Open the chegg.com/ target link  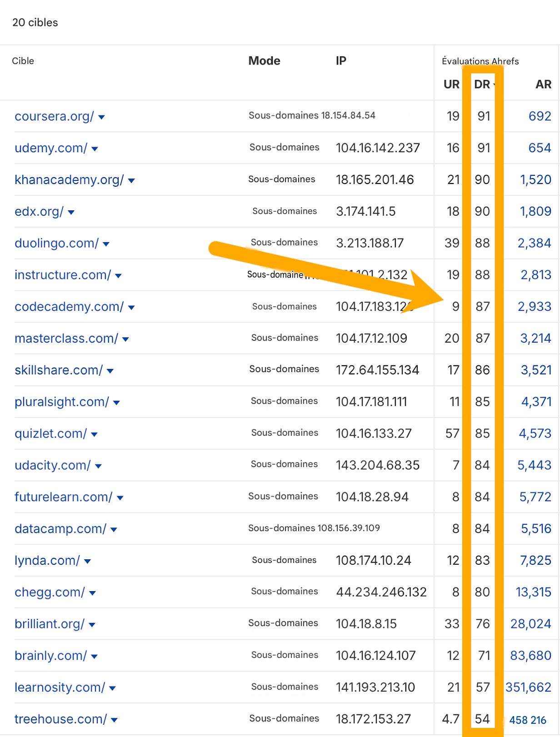click(x=50, y=593)
